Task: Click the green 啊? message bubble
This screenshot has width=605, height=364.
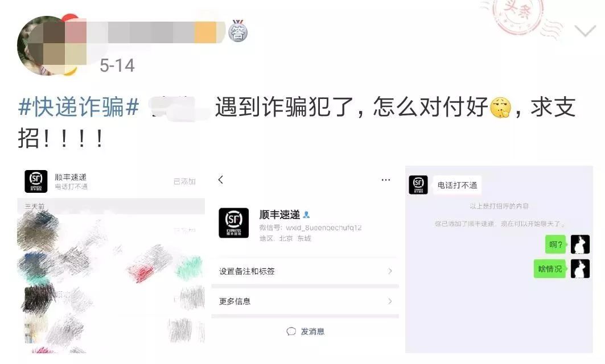Action: (555, 245)
